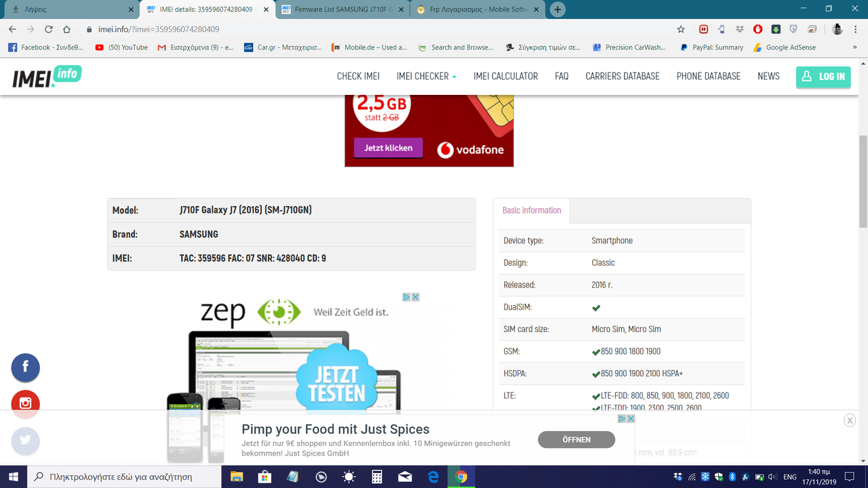This screenshot has height=488, width=868.
Task: Click the LOG IN button
Action: tap(823, 76)
